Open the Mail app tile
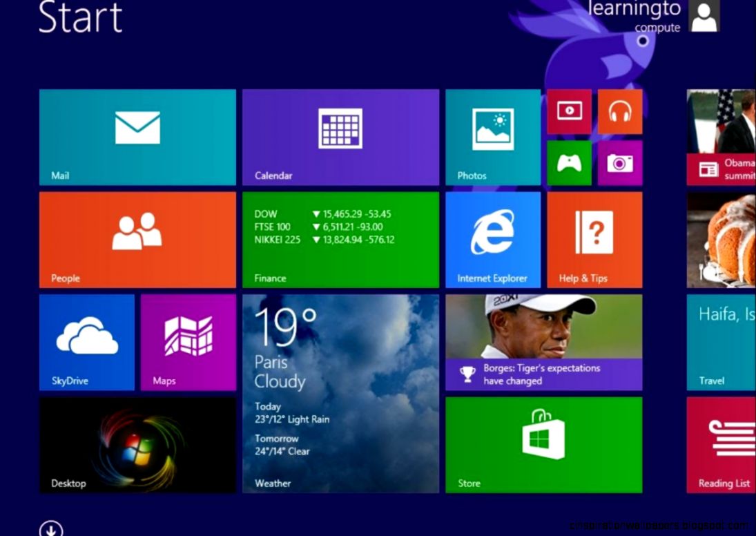Image resolution: width=756 pixels, height=536 pixels. 137,137
